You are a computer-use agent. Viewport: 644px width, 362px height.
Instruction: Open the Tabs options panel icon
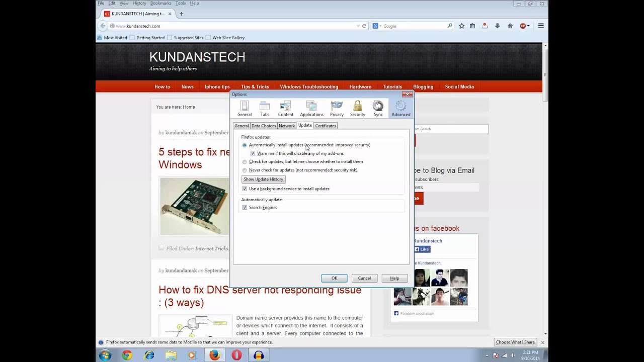point(265,109)
